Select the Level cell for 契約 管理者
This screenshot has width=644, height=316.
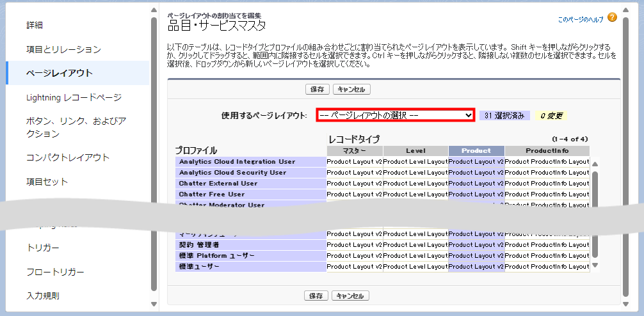(415, 245)
